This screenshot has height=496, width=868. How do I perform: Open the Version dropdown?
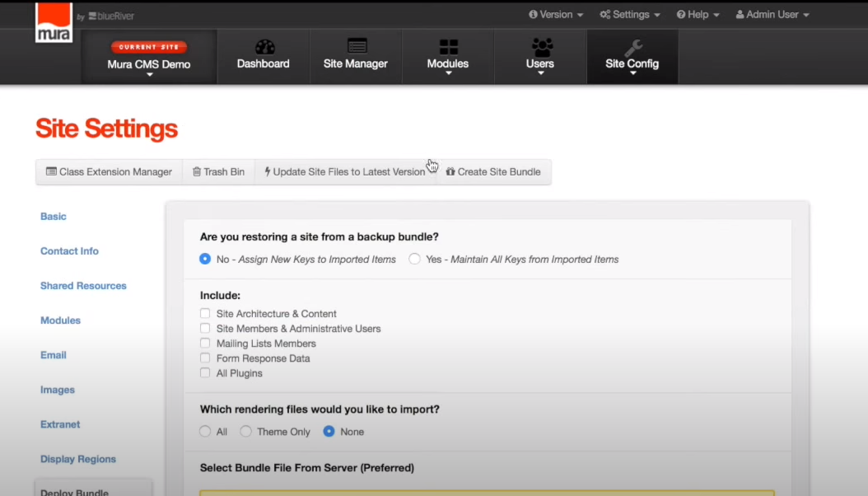click(556, 14)
